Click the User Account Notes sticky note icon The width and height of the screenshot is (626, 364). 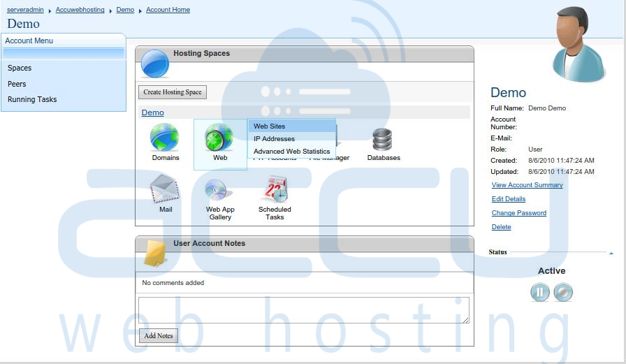click(155, 253)
